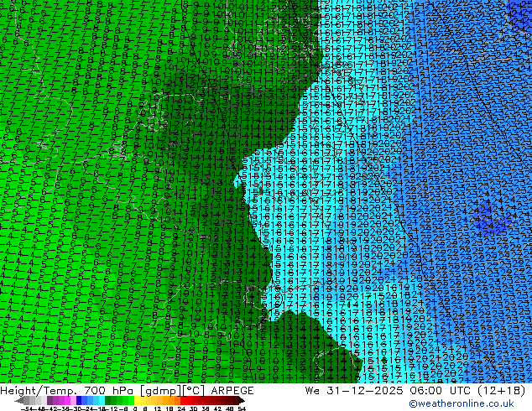Click the "54" value under the legend
Image resolution: width=532 pixels, height=411 pixels.
pos(243,408)
